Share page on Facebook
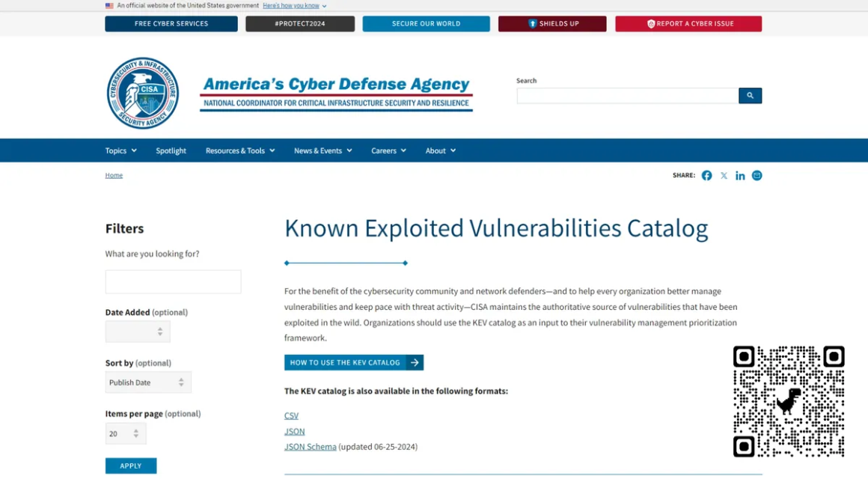868x488 pixels. pos(707,176)
